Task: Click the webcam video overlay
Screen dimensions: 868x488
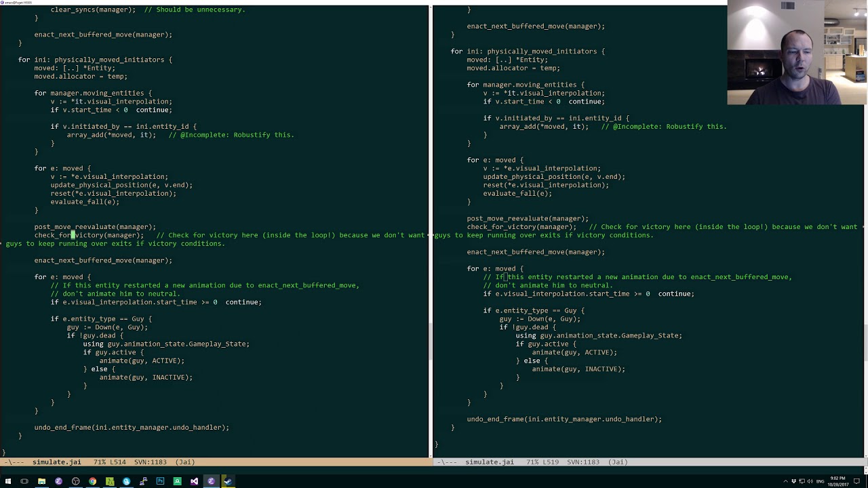Action: [797, 52]
